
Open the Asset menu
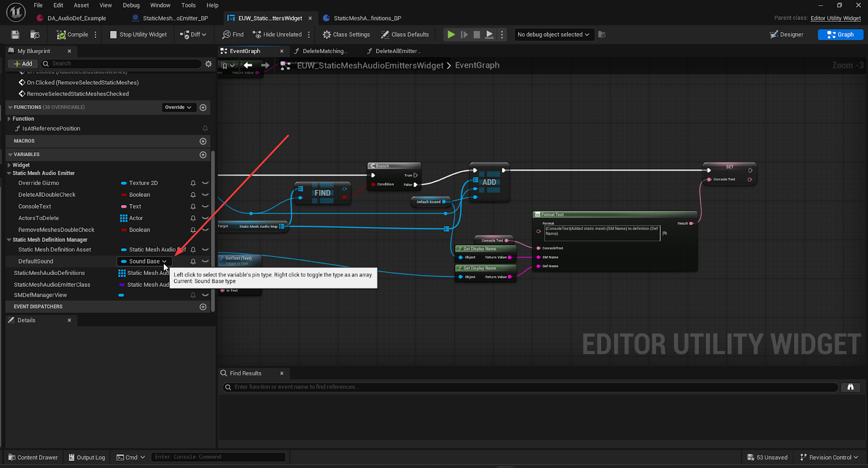pos(81,5)
